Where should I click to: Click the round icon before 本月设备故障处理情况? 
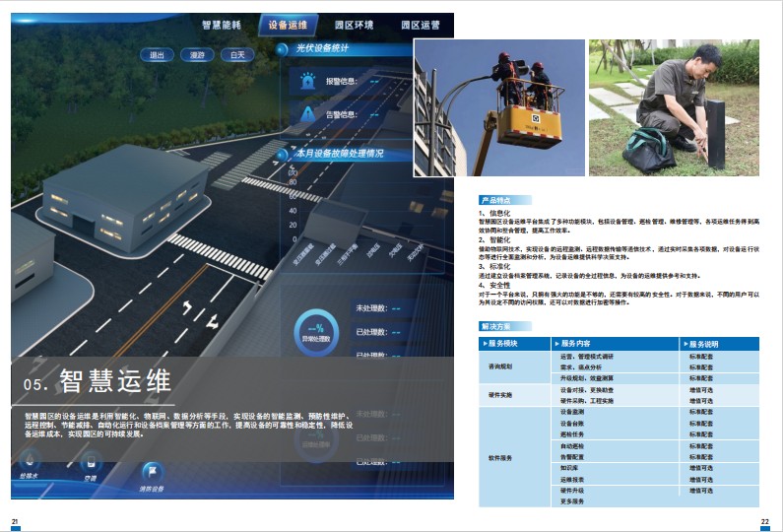pyautogui.click(x=284, y=154)
